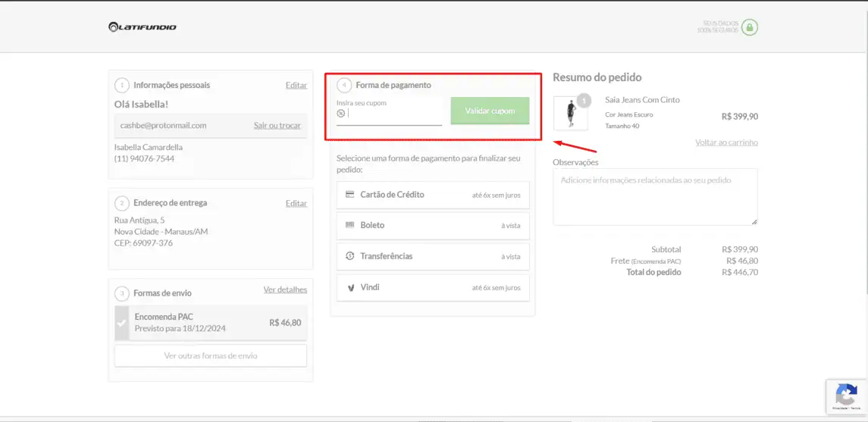
Task: Click the Saia Jeans product thumbnail
Action: [570, 114]
